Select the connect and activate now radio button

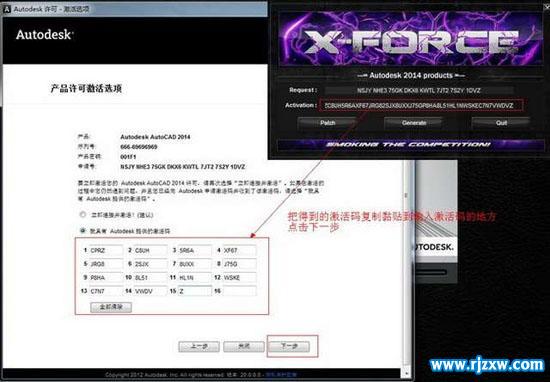(x=83, y=214)
